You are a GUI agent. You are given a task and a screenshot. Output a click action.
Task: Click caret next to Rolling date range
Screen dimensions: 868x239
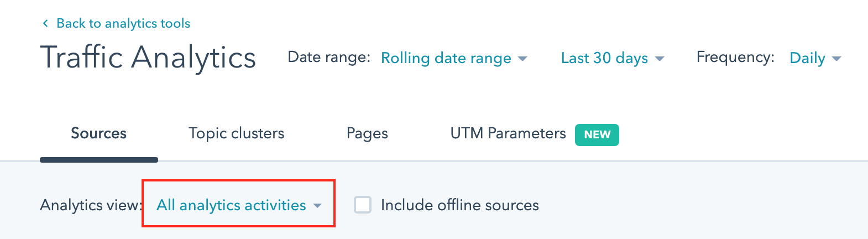[x=522, y=59]
